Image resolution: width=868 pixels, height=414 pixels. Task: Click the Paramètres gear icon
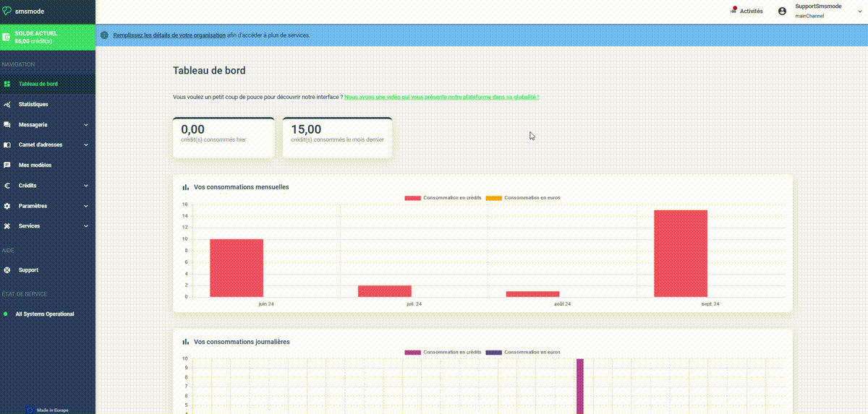(7, 206)
